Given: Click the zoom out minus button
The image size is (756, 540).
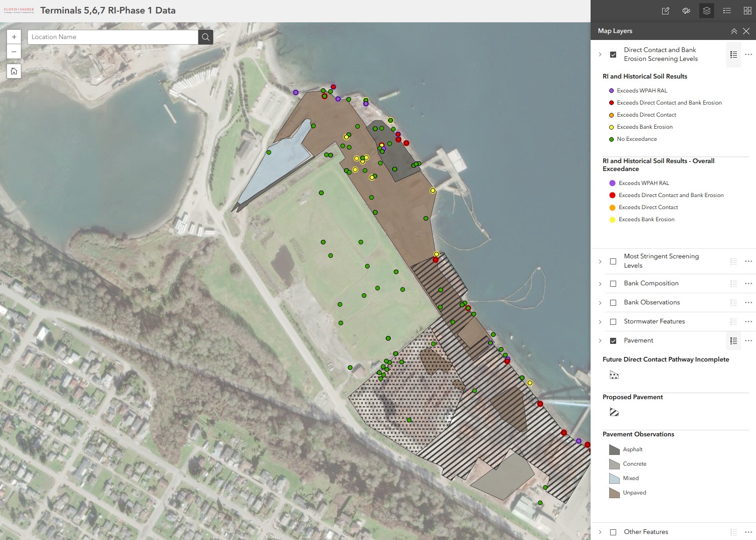Looking at the screenshot, I should point(14,52).
